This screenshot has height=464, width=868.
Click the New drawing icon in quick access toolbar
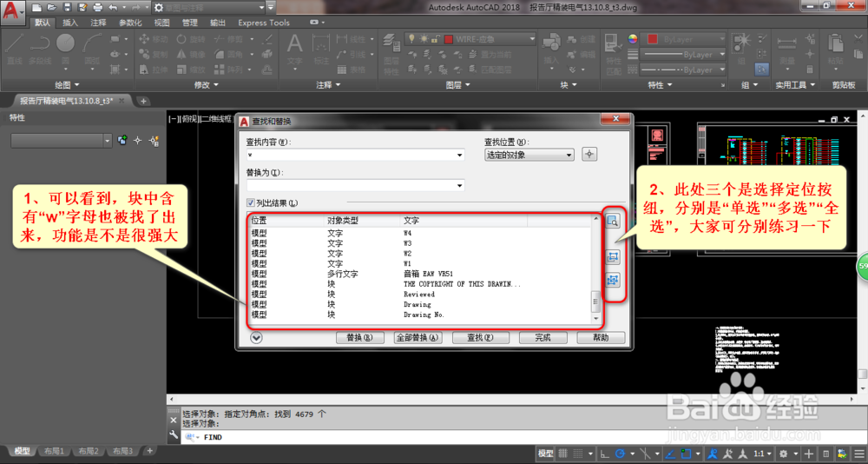point(36,8)
